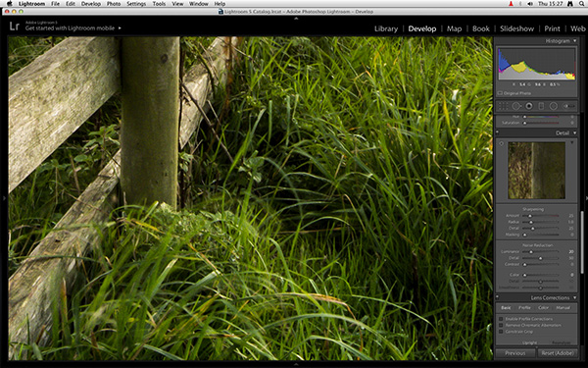
Task: Collapse the Detail panel
Action: [x=574, y=132]
